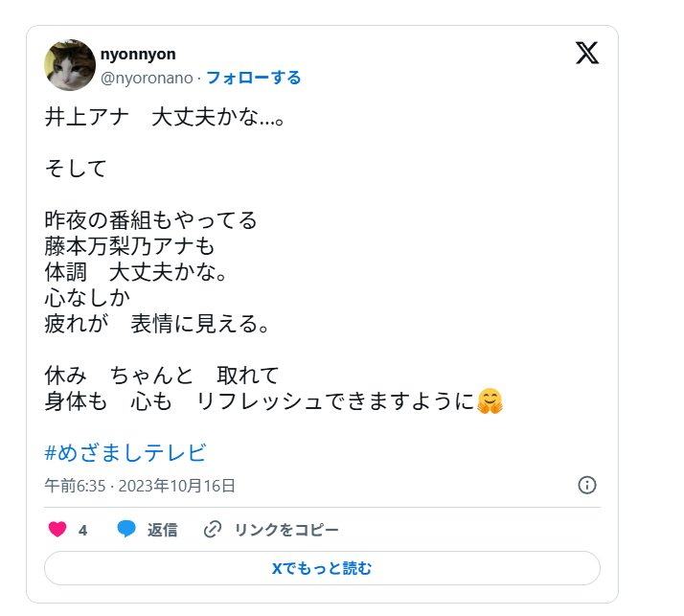Visit the @nyoronano handle link
The height and width of the screenshot is (616, 684).
[x=147, y=78]
